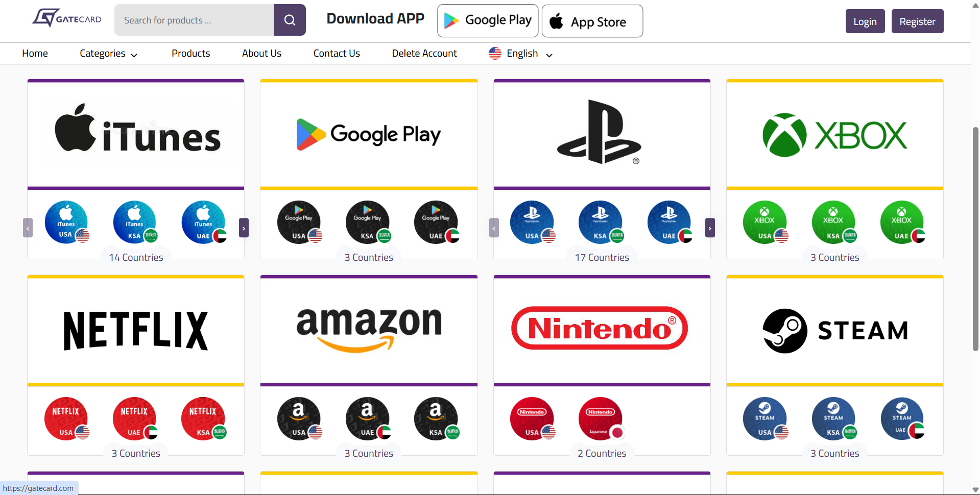Select the Steam USA round icon
The image size is (980, 495).
pyautogui.click(x=766, y=418)
